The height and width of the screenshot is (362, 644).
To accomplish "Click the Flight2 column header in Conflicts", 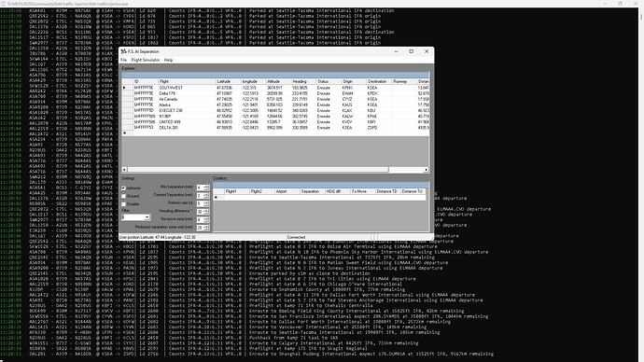I will coord(261,191).
